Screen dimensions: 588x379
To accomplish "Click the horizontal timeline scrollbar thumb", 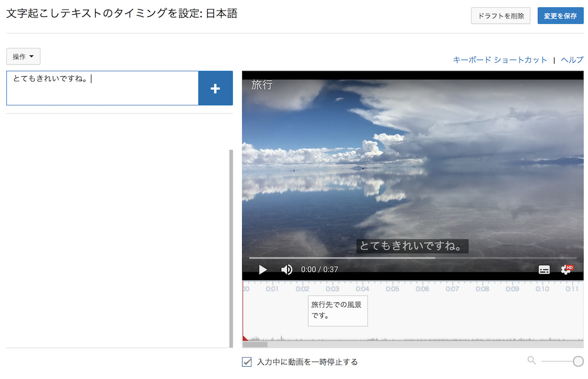I will 255,344.
